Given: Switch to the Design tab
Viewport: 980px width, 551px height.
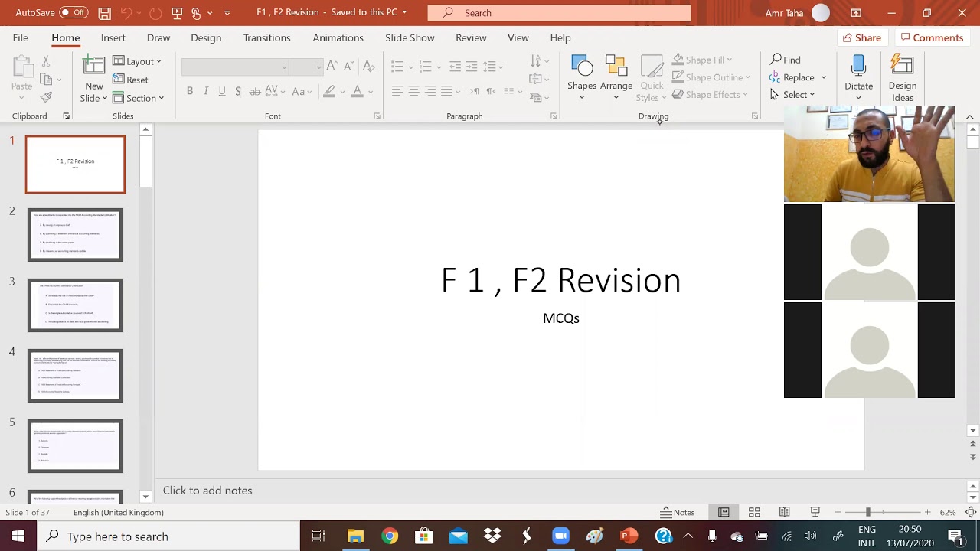Looking at the screenshot, I should pyautogui.click(x=206, y=37).
